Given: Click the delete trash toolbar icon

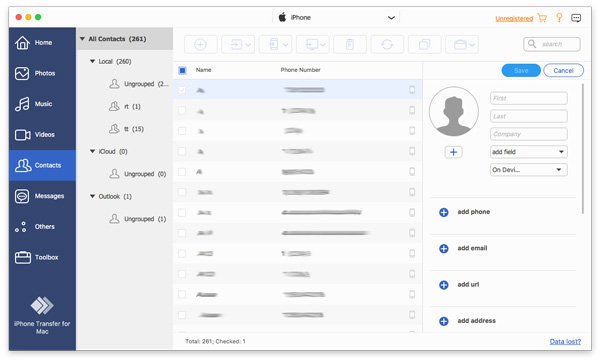Looking at the screenshot, I should 350,44.
